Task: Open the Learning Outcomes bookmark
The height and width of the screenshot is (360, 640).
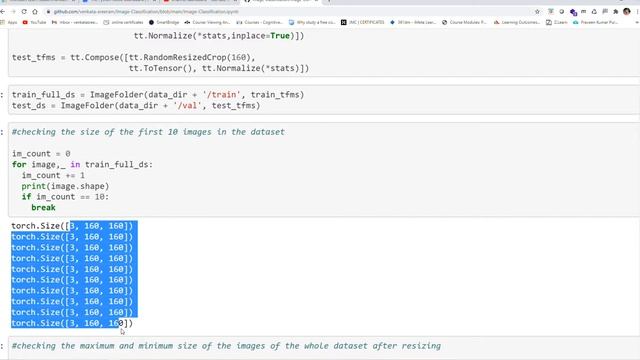Action: point(517,22)
